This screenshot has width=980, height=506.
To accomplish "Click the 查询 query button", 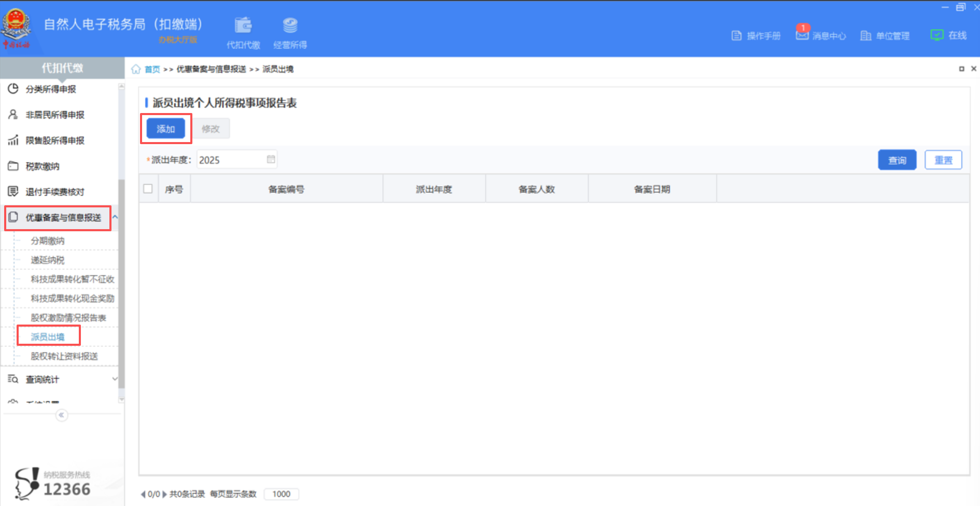I will click(897, 160).
